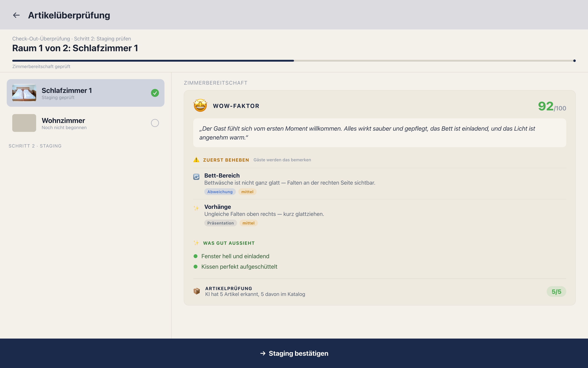Confirm with Staging bestätigen button
The width and height of the screenshot is (588, 368).
pyautogui.click(x=294, y=353)
